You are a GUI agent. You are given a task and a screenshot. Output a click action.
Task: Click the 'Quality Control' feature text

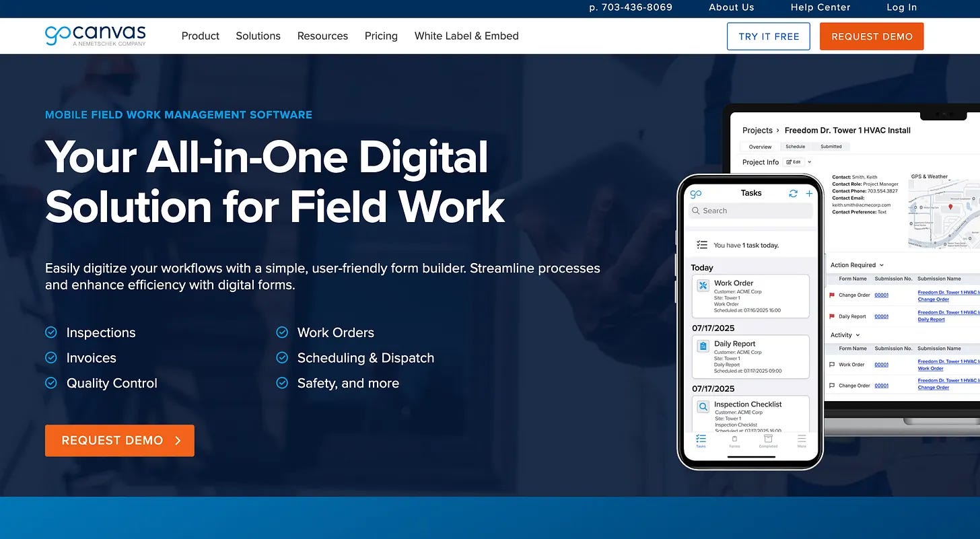pos(112,384)
